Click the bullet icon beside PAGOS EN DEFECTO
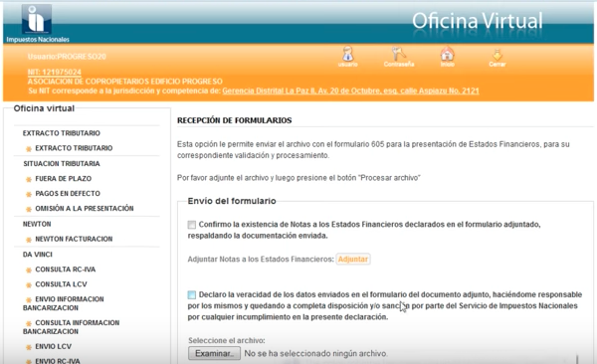 tap(29, 194)
